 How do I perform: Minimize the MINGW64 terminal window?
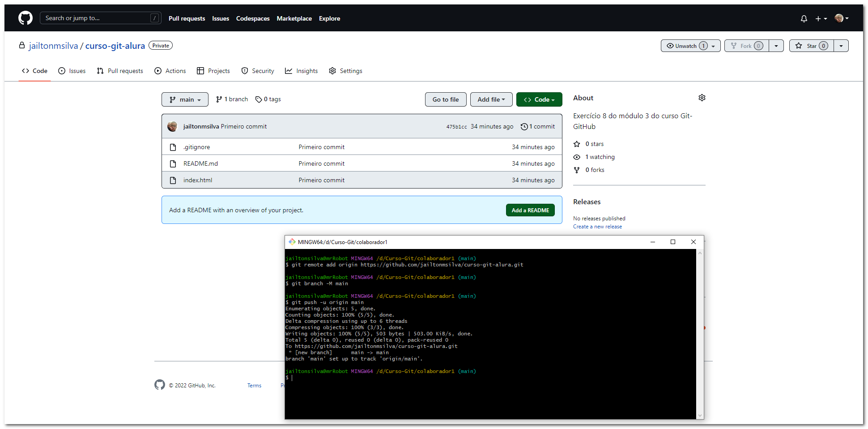(653, 242)
